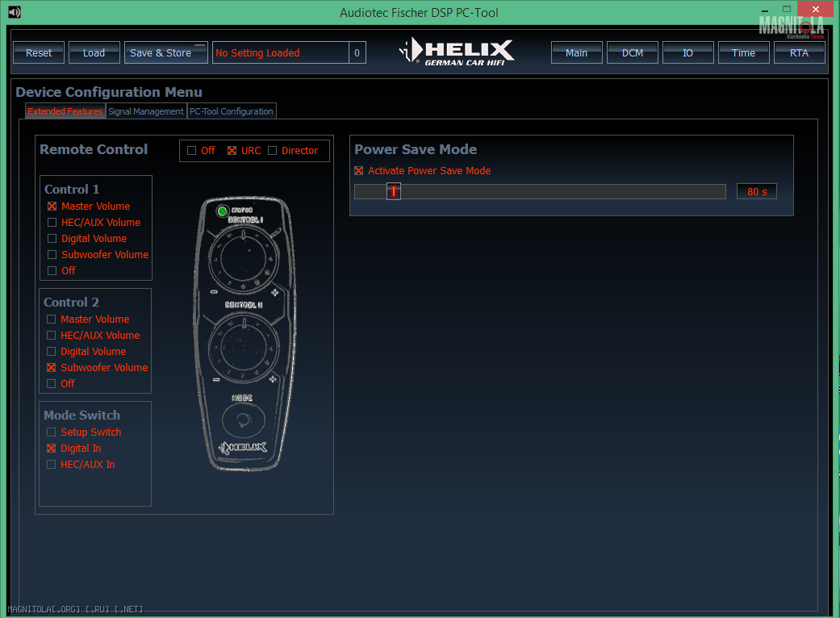Open the RTA screen

coord(800,52)
